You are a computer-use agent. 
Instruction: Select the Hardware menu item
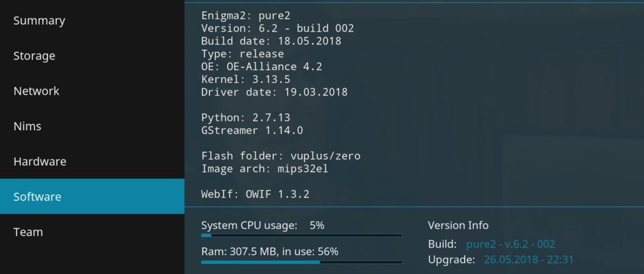tap(92, 161)
